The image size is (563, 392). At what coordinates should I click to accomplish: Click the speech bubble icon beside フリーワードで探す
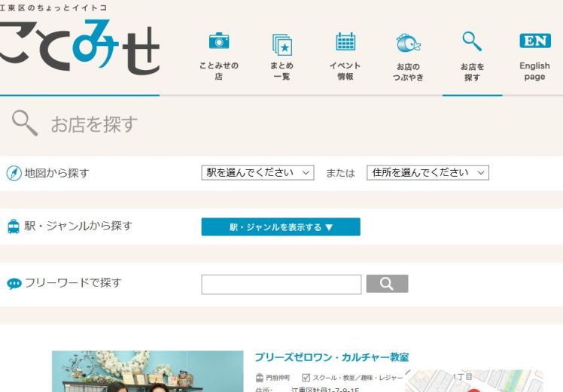(14, 284)
